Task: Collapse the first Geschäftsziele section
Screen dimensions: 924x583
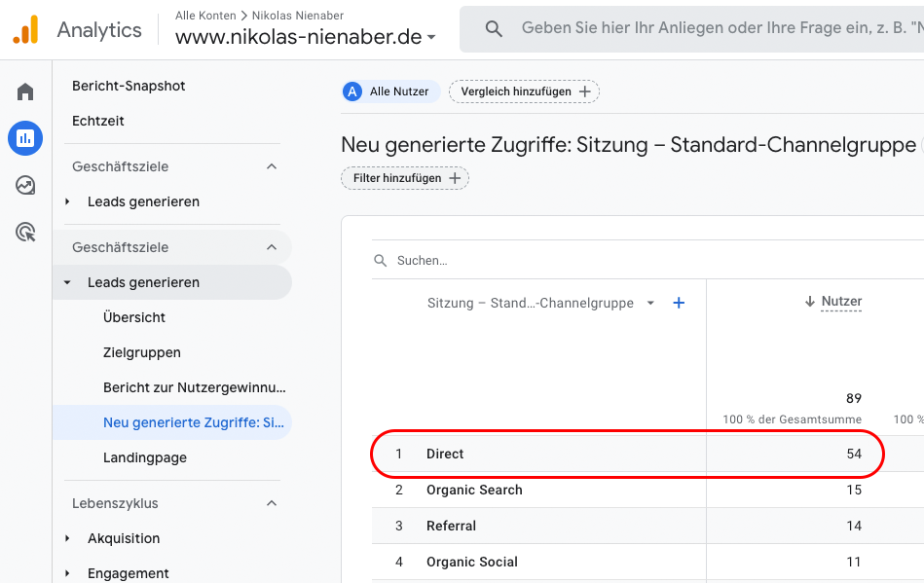Action: point(272,166)
